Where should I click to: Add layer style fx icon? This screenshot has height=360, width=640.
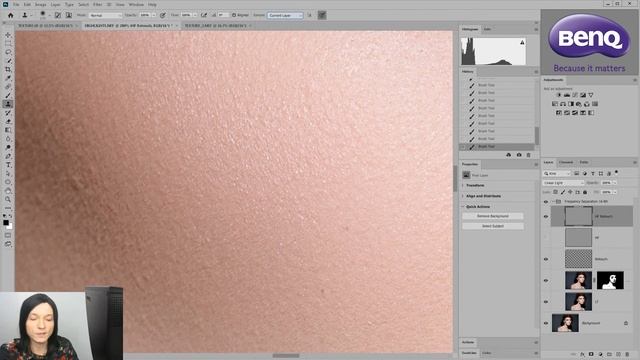coord(582,354)
